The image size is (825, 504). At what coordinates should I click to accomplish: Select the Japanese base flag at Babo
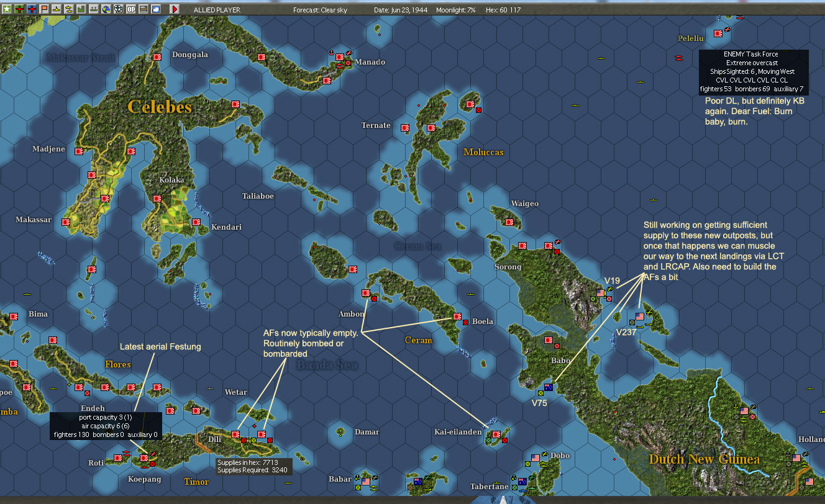[549, 340]
